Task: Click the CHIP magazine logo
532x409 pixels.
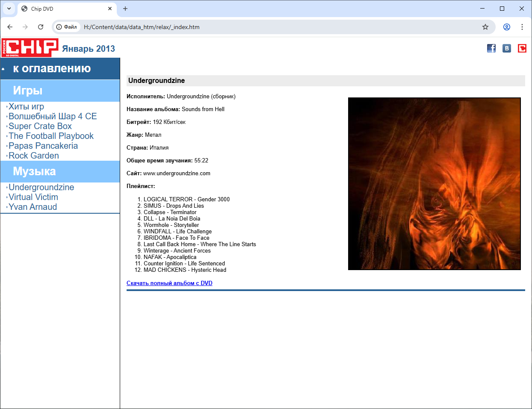Action: tap(30, 47)
